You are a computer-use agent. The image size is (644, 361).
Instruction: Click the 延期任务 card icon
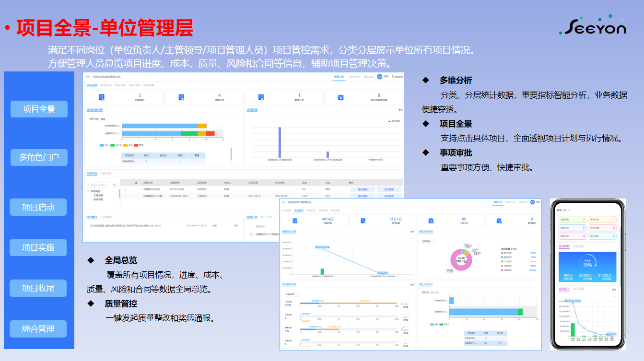(181, 97)
